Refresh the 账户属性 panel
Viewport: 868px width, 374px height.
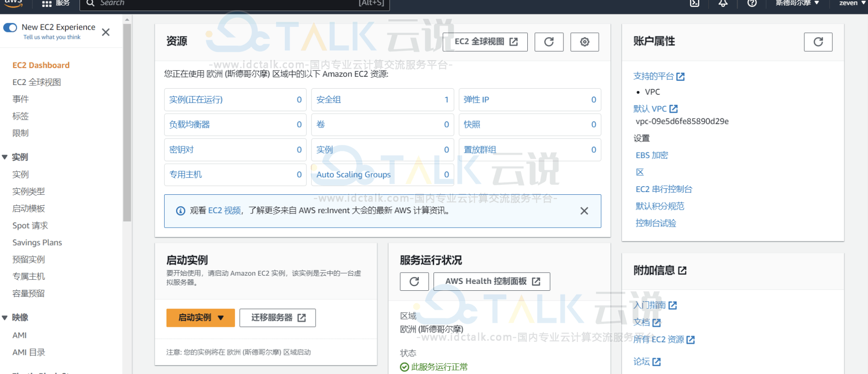[x=818, y=42]
